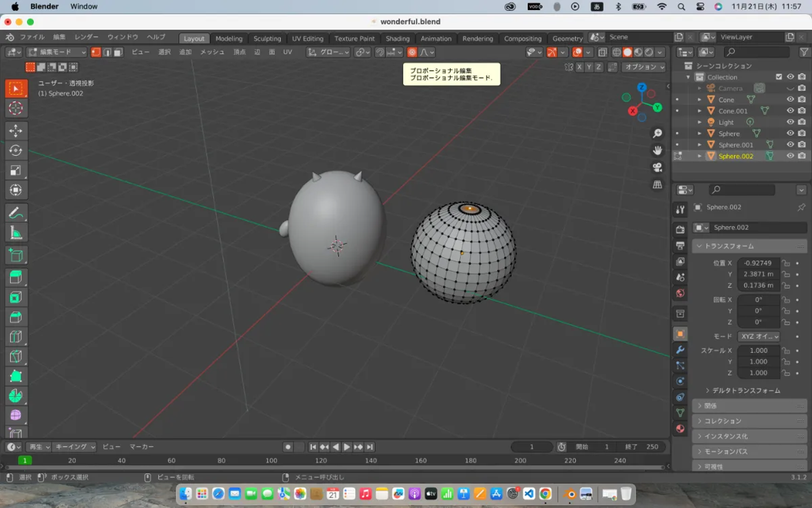Screen dimensions: 812x508
Task: Select the Move tool in the left toolbar
Action: pos(16,130)
